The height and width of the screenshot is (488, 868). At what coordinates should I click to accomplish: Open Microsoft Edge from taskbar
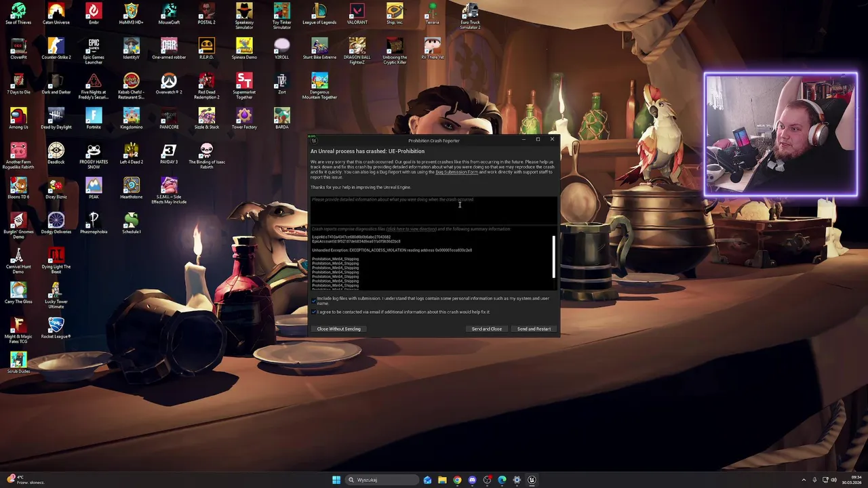coord(502,480)
